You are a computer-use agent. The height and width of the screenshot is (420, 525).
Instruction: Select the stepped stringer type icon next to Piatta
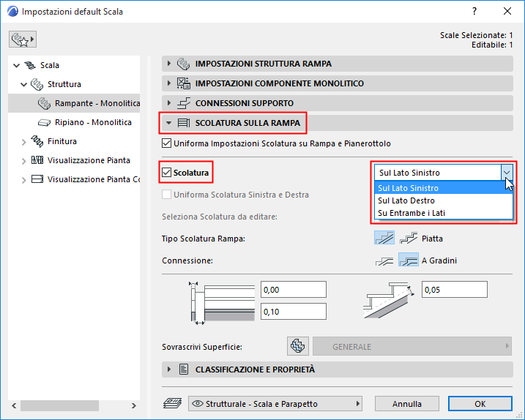pyautogui.click(x=409, y=239)
